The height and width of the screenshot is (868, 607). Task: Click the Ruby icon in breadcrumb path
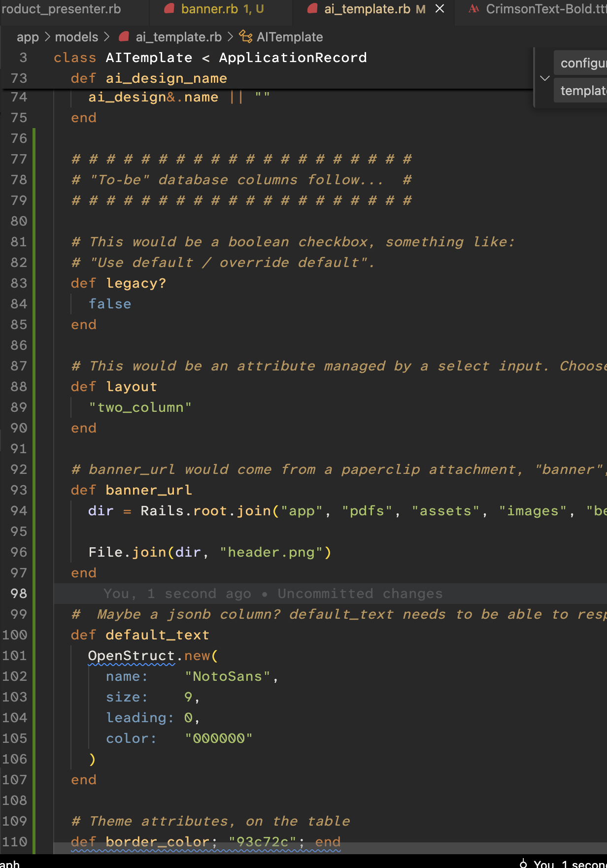[x=124, y=36]
